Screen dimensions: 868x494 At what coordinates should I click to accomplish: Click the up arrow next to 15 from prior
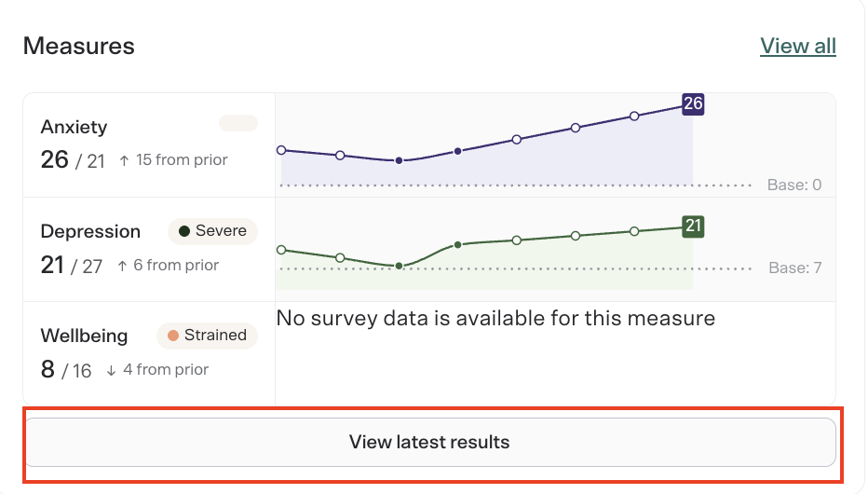[125, 160]
